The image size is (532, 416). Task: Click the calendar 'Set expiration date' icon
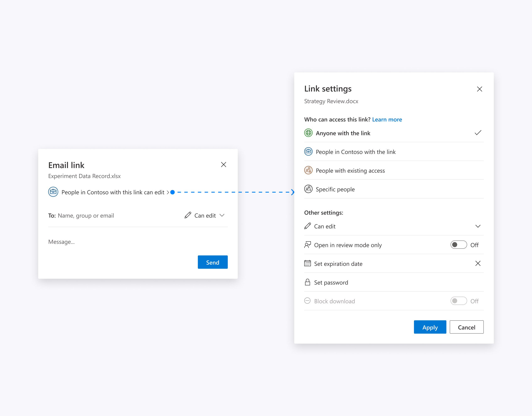click(308, 263)
